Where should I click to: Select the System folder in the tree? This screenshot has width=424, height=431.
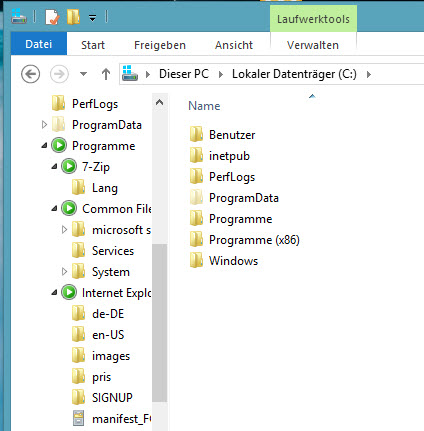111,272
